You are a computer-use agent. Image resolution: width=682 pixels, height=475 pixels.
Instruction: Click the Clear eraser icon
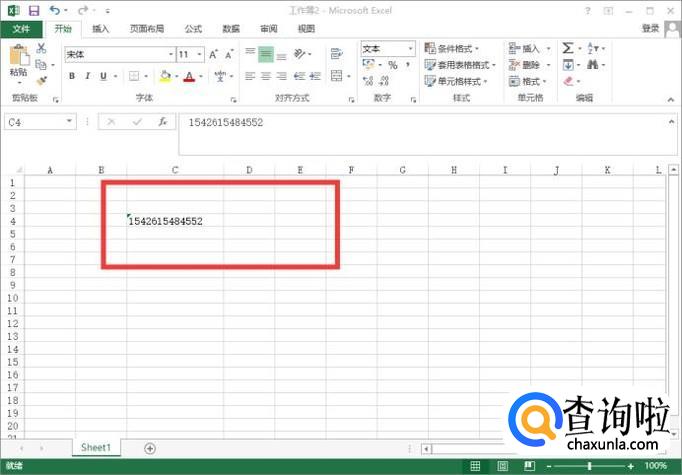[568, 81]
